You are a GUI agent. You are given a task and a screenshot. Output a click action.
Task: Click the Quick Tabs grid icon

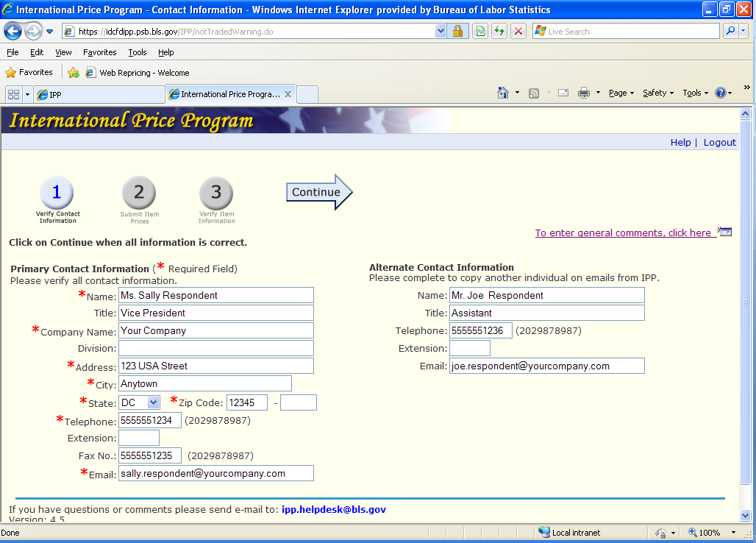click(x=13, y=94)
